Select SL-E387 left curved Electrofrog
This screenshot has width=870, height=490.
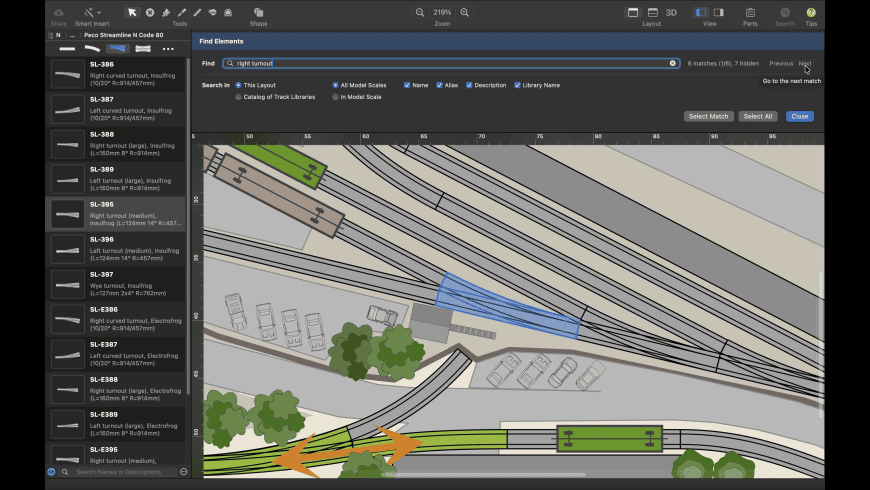pyautogui.click(x=115, y=353)
